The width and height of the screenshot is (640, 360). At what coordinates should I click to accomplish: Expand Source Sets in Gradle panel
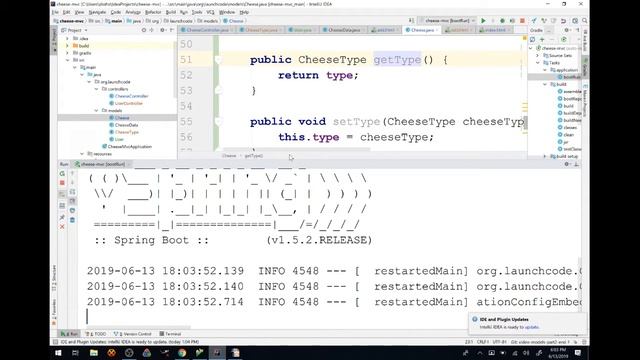point(538,56)
